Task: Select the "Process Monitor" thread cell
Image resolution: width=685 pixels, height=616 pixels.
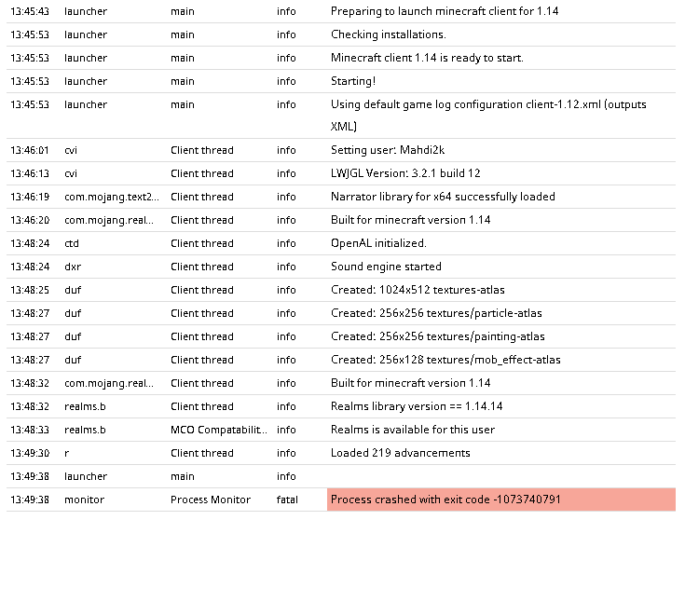Action: 210,500
